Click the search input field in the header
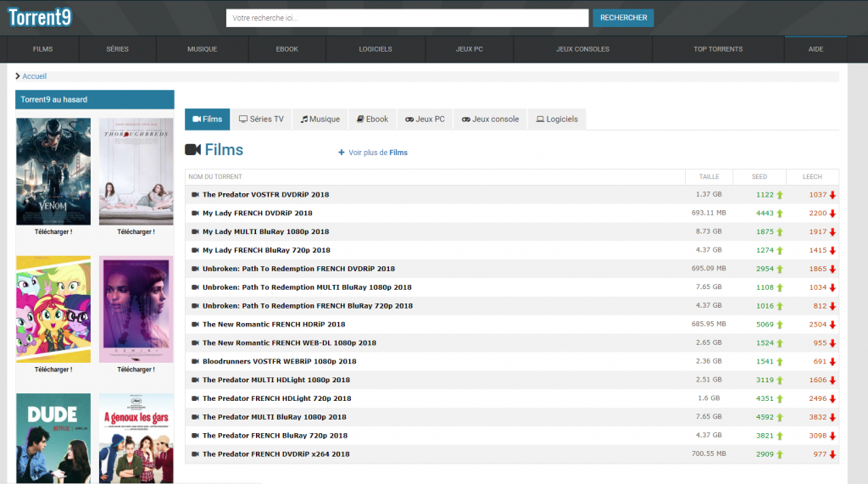This screenshot has width=868, height=484. (407, 18)
